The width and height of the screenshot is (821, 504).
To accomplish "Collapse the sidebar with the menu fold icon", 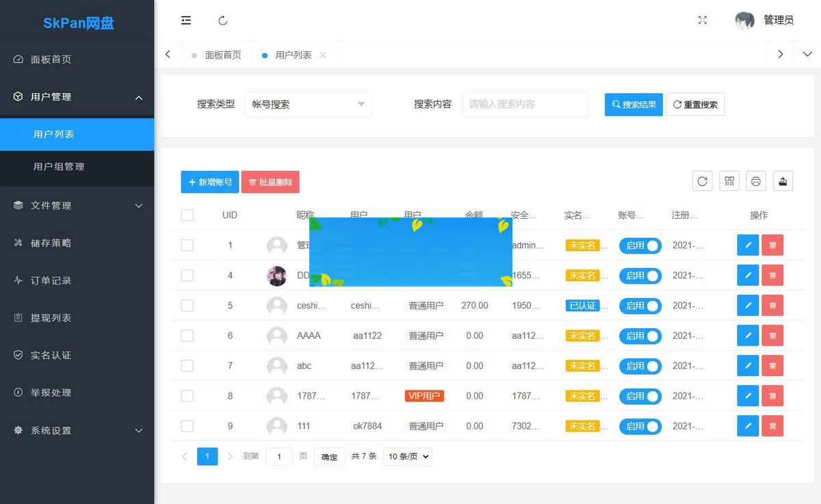I will 186,21.
